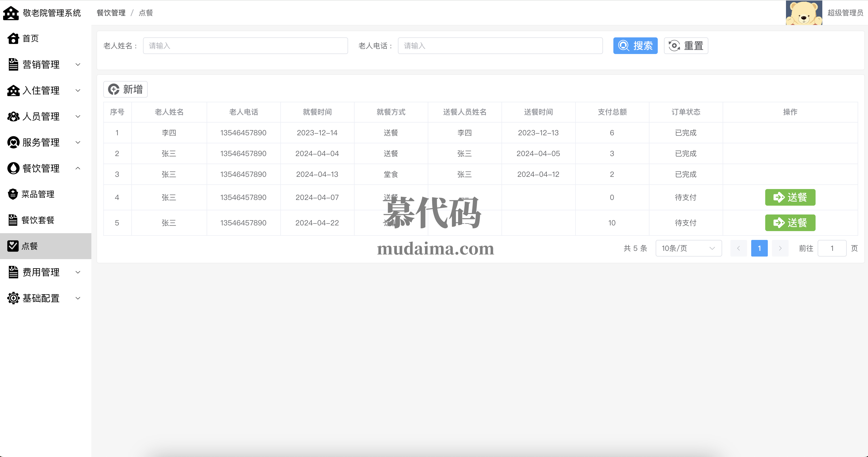Click the gear icon for 基础配置
This screenshot has height=457, width=868.
(13, 298)
